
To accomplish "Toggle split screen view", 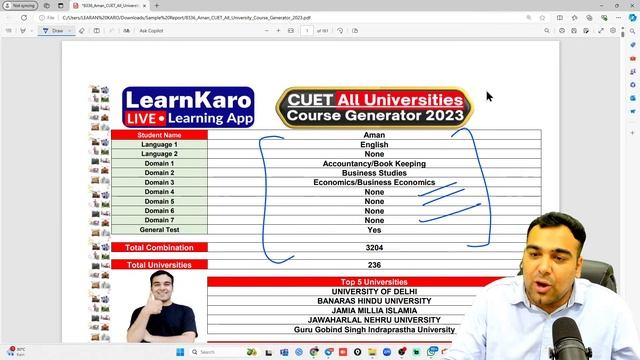I will coord(560,18).
